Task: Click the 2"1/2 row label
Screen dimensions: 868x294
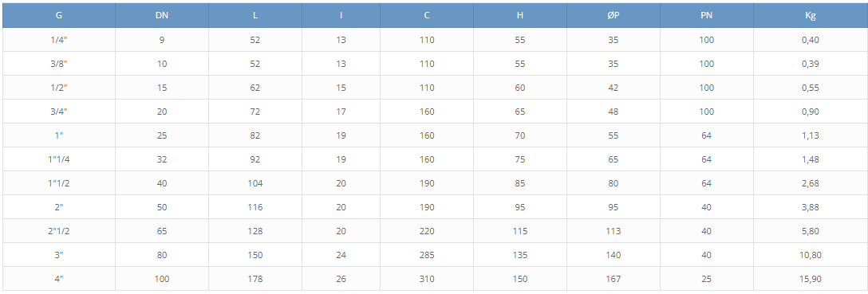Action: coord(59,231)
